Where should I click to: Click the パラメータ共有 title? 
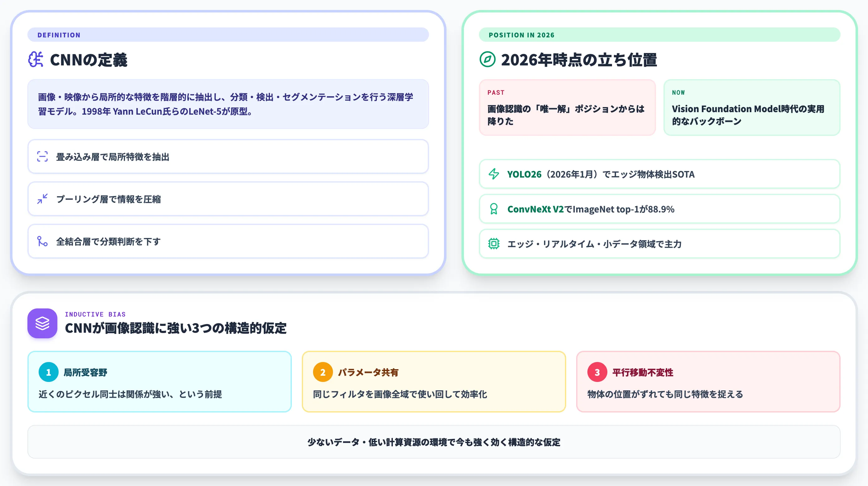pyautogui.click(x=368, y=373)
